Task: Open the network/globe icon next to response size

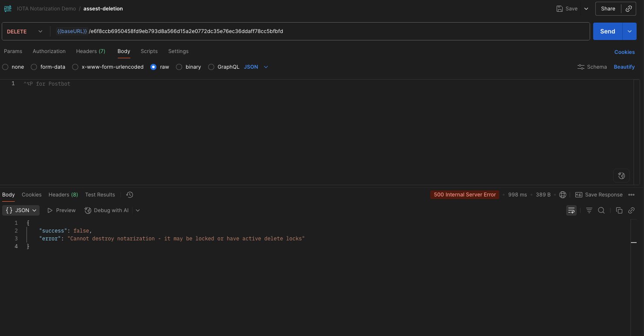Action: [x=563, y=194]
